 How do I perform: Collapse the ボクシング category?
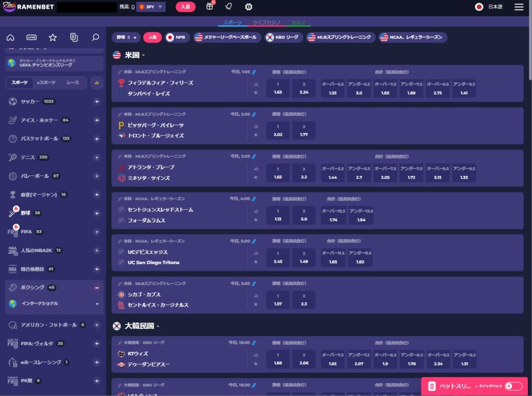[x=97, y=288]
